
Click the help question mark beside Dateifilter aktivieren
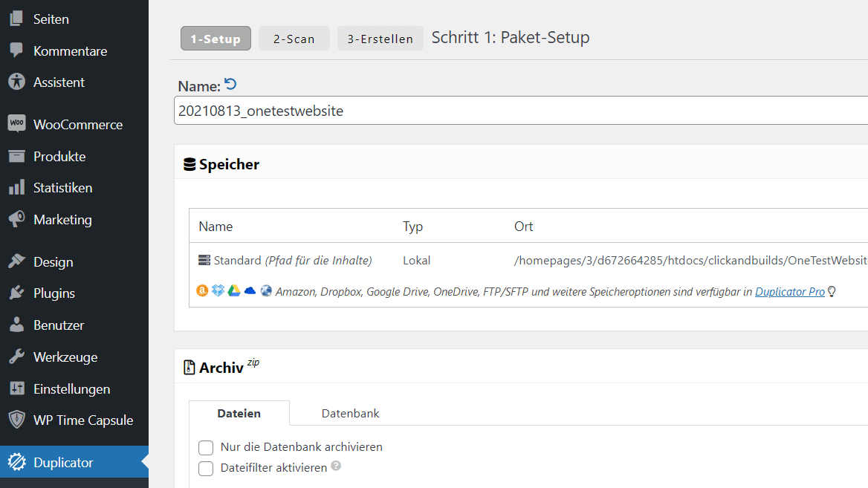[x=336, y=466]
